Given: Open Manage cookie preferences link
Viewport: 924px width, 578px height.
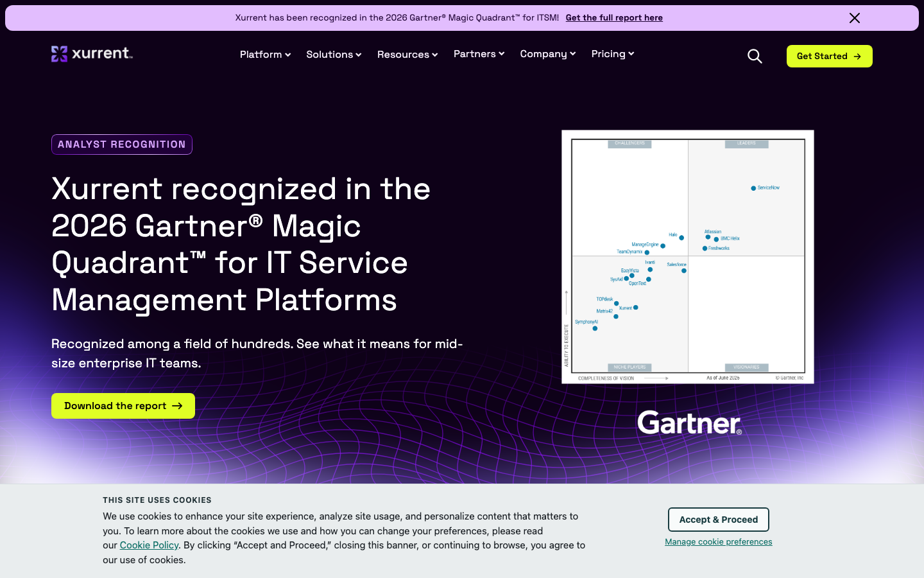Looking at the screenshot, I should tap(719, 542).
